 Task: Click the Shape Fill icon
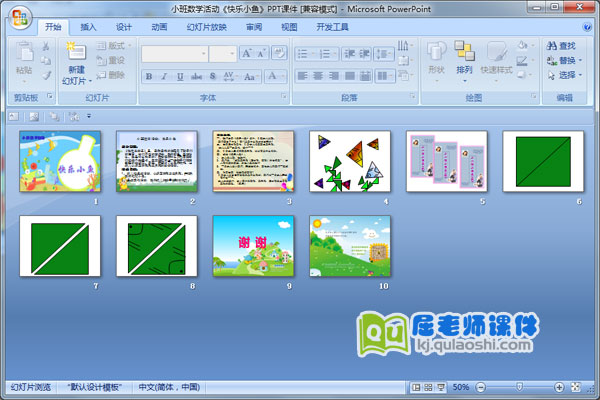click(x=524, y=46)
